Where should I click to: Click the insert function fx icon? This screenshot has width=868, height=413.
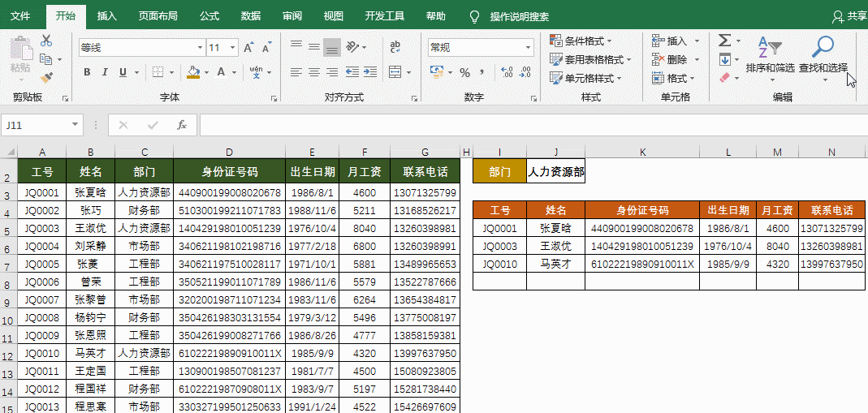click(x=182, y=126)
